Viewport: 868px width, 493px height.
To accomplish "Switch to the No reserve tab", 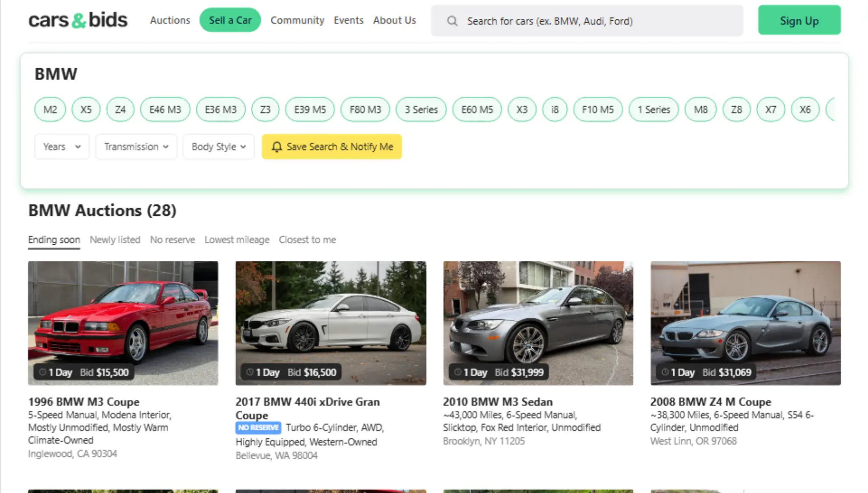I will coord(173,240).
